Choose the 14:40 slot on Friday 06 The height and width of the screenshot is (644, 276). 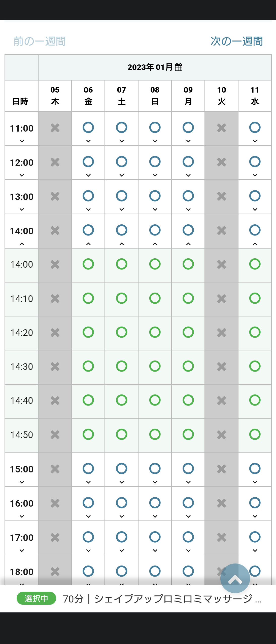coord(88,400)
